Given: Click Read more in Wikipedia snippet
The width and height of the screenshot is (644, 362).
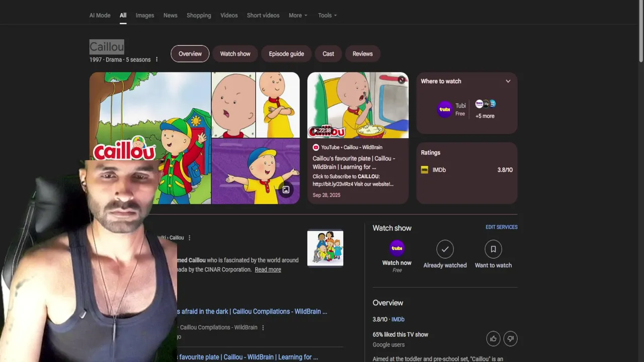Looking at the screenshot, I should (x=268, y=269).
